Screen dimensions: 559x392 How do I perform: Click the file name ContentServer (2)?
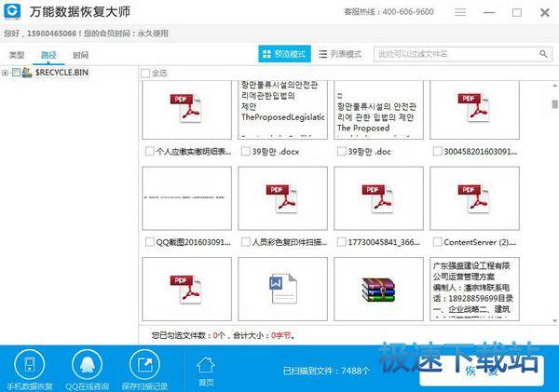coord(480,242)
